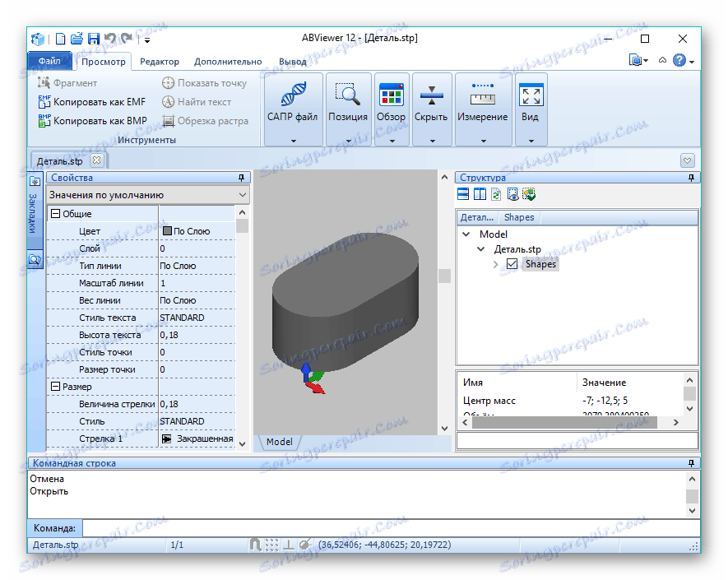Image resolution: width=728 pixels, height=580 pixels.
Task: Pin the Свойства panel
Action: tap(241, 178)
